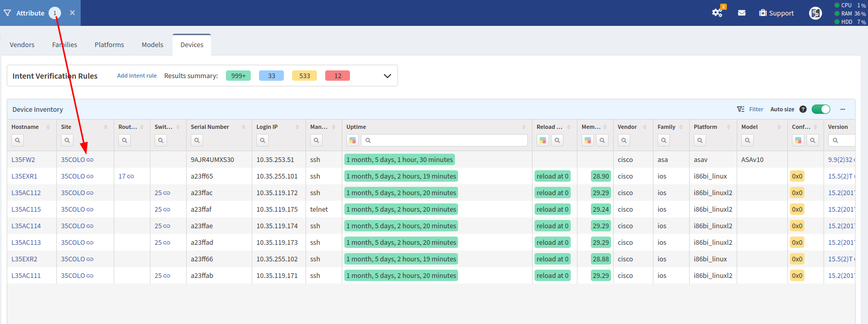868x324 pixels.
Task: Expand the Intent Verification Rules panel
Action: (x=387, y=76)
